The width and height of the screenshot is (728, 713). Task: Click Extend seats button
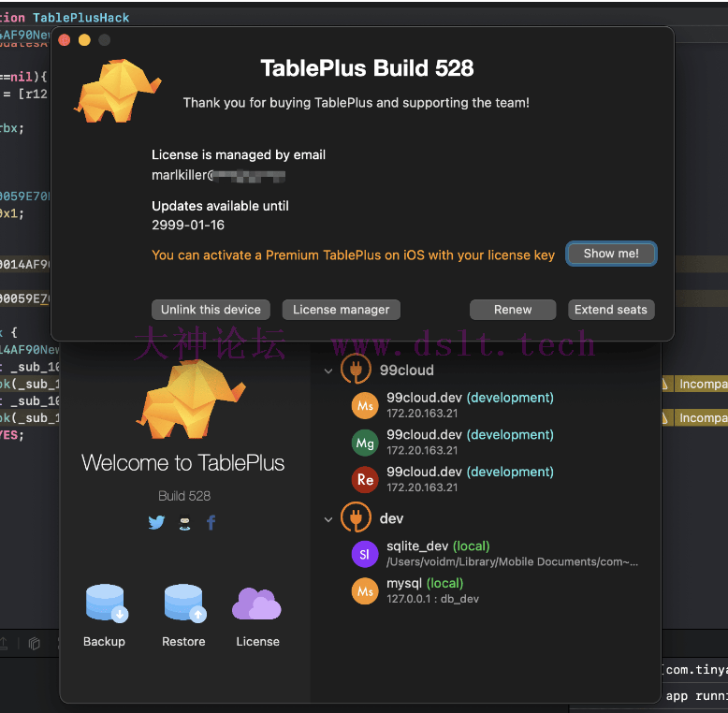click(611, 310)
